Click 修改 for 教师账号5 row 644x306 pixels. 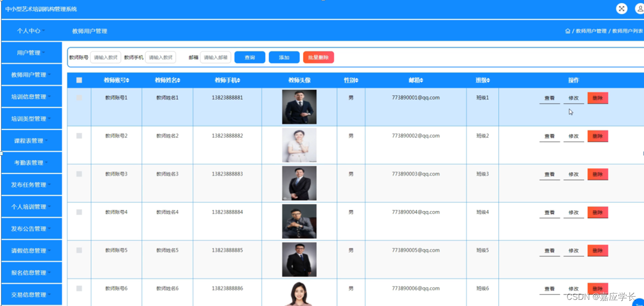coord(574,251)
